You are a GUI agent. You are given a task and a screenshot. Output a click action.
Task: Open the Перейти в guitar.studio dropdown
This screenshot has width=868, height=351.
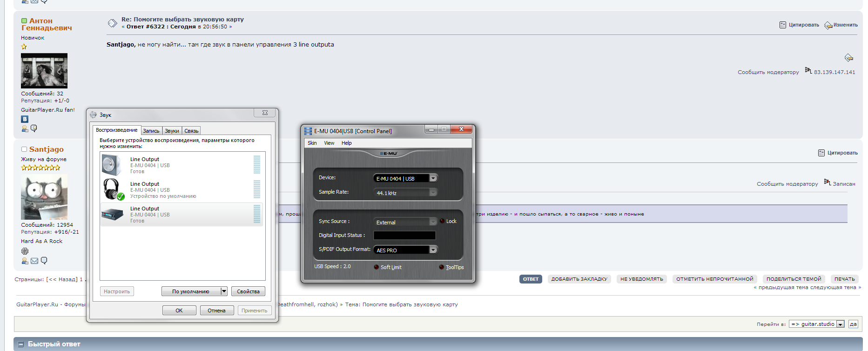coord(817,324)
